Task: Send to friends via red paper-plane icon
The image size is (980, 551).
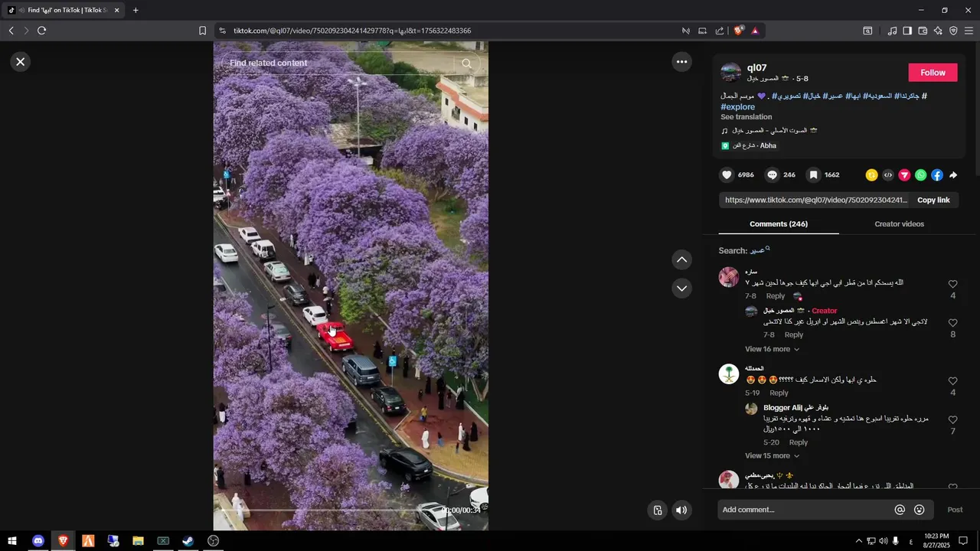Action: 904,175
